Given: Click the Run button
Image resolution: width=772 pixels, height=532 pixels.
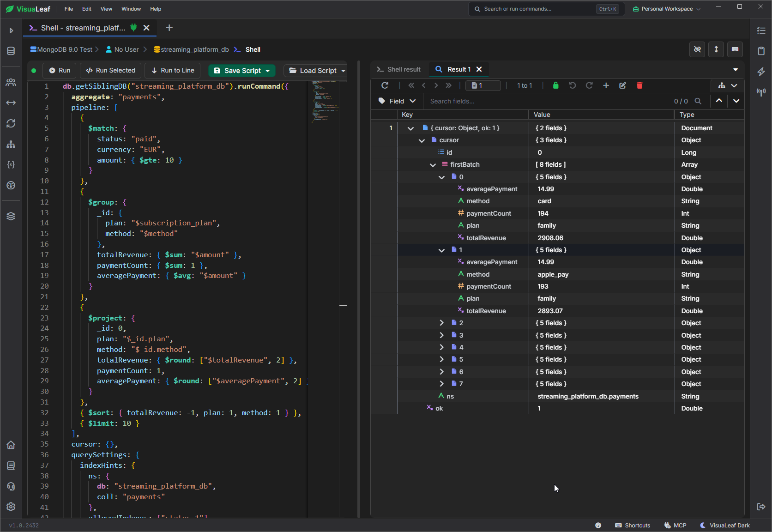Looking at the screenshot, I should click(60, 71).
